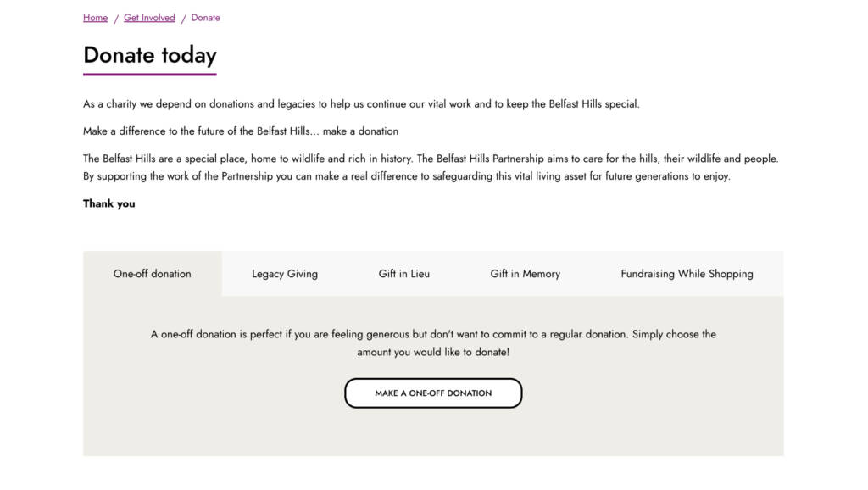This screenshot has height=490, width=868.
Task: Click the "As a charity we depend" paragraph
Action: 361,104
